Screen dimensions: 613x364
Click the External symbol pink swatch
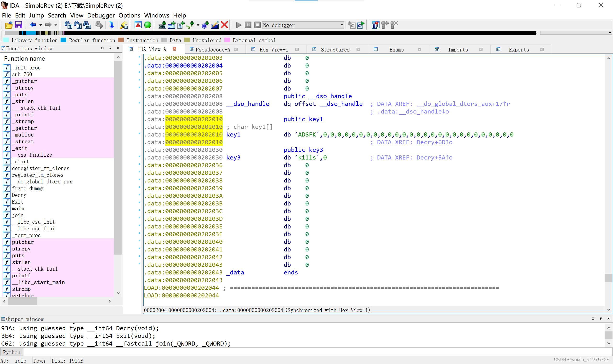pyautogui.click(x=227, y=40)
